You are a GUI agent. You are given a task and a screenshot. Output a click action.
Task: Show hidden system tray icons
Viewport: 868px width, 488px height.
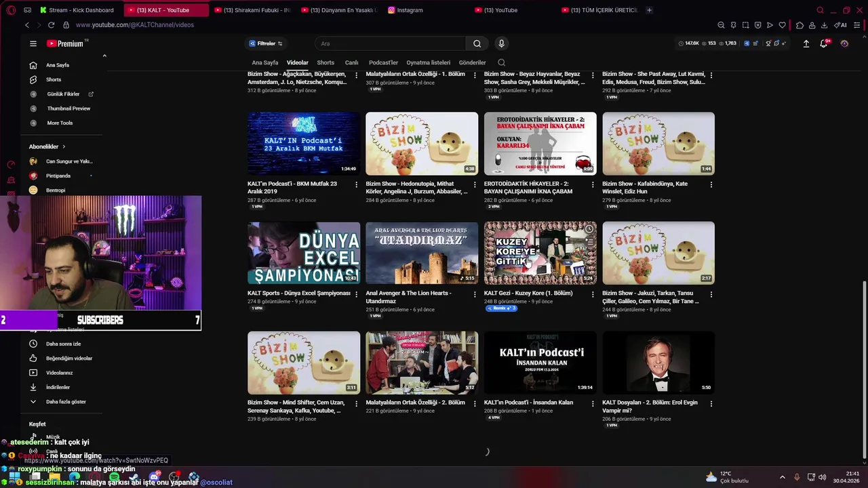point(782,477)
